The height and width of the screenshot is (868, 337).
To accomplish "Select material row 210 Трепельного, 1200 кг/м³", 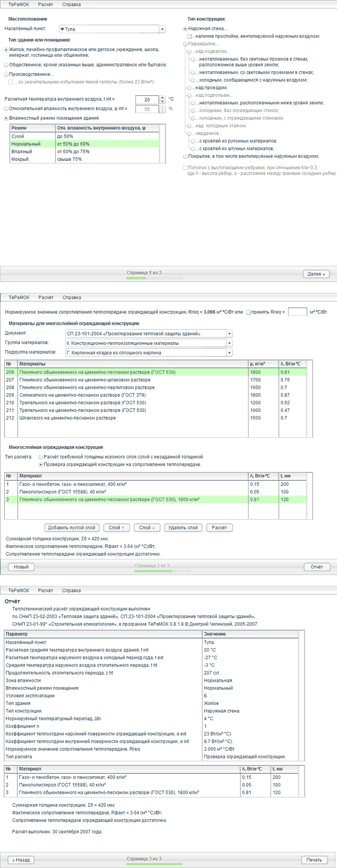I will pyautogui.click(x=156, y=403).
